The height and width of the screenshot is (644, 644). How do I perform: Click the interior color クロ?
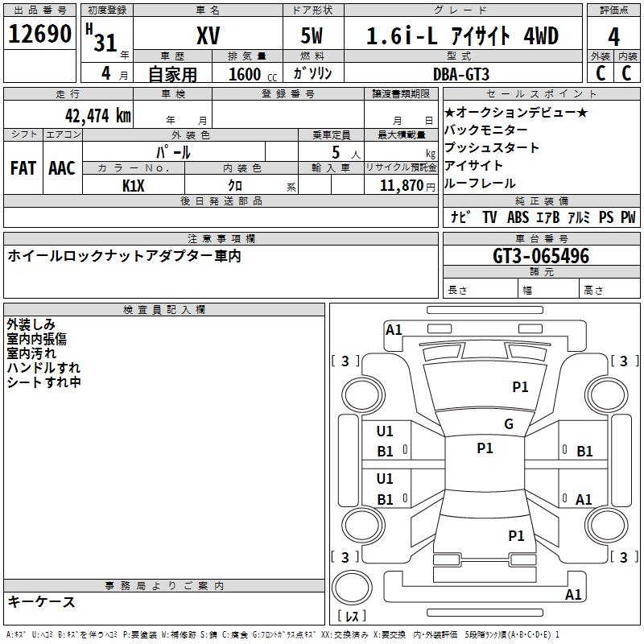(235, 186)
